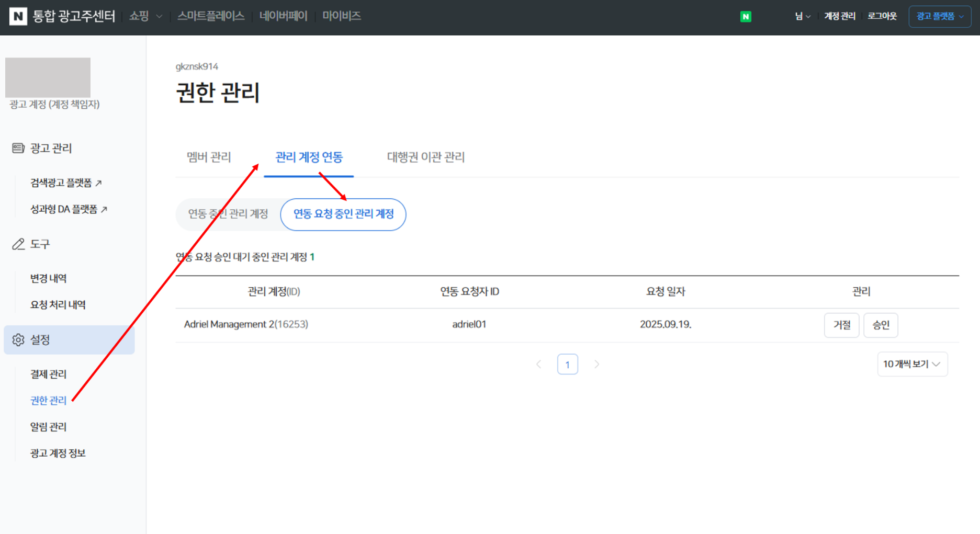Go to the previous page arrow

click(x=539, y=365)
